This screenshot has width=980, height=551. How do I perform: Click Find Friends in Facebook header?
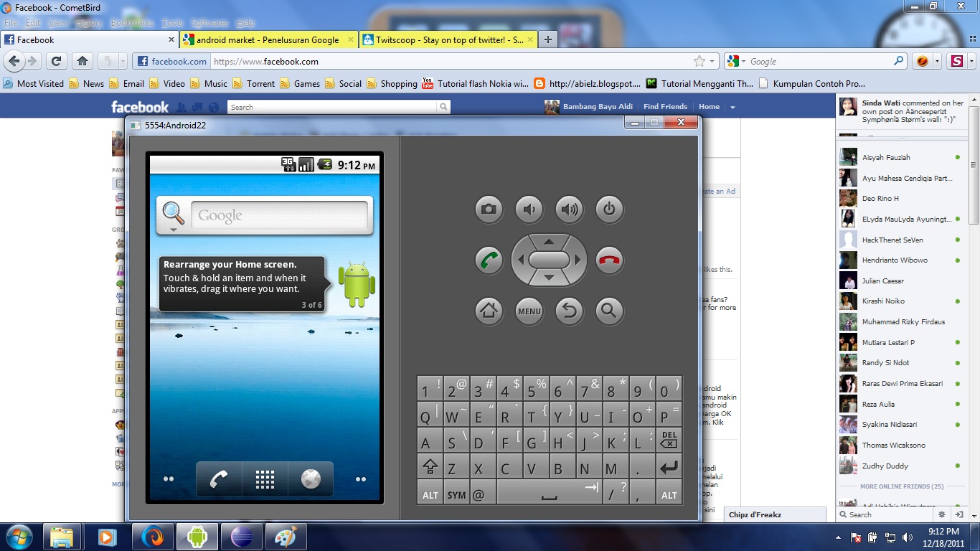pyautogui.click(x=665, y=107)
